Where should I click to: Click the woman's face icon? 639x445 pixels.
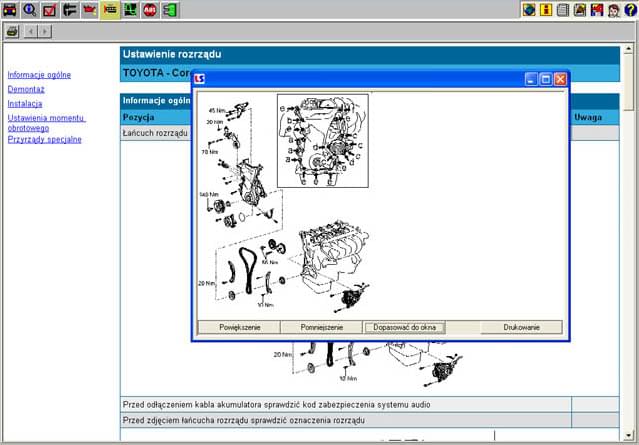[x=614, y=10]
